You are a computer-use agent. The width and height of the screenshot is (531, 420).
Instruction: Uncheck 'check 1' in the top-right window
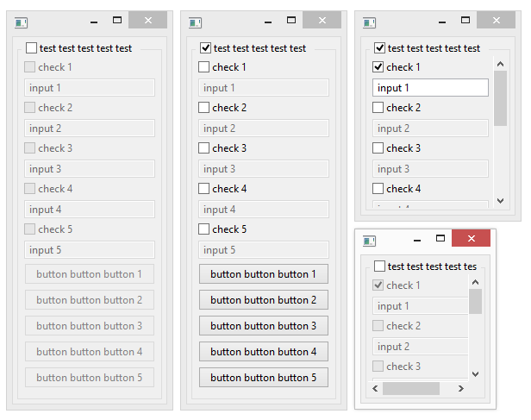point(378,67)
